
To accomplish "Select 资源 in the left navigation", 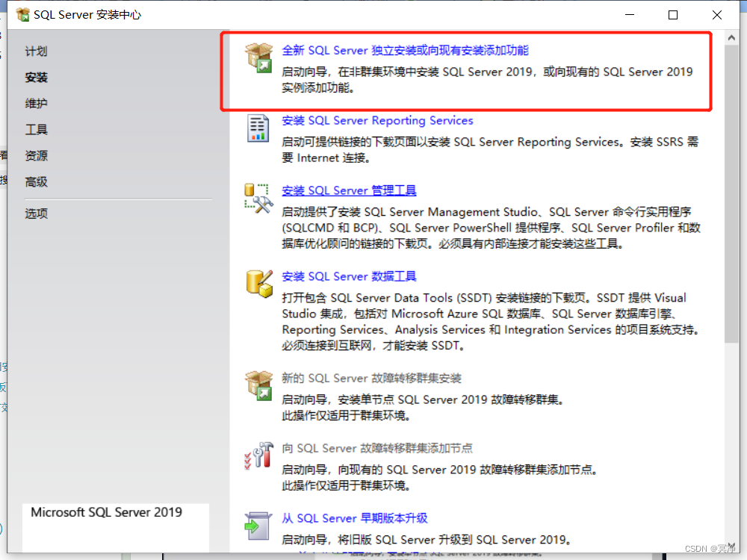I will point(36,156).
